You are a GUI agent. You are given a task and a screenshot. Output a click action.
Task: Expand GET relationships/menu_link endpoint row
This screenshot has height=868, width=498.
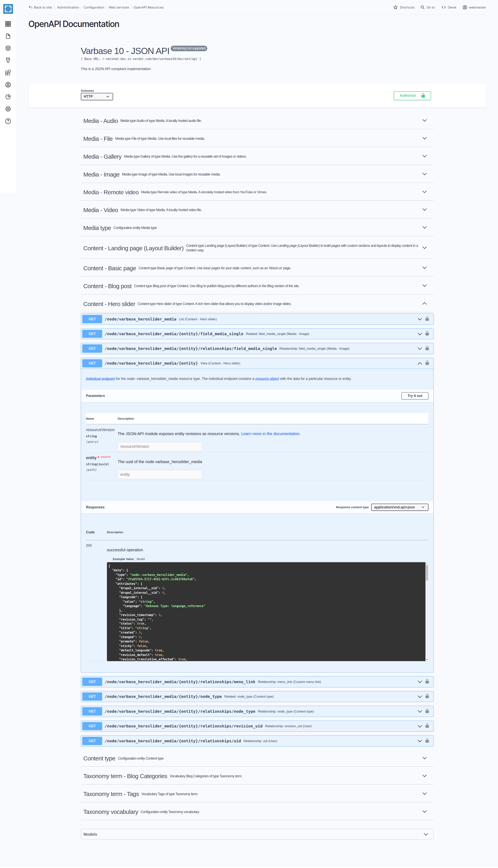click(257, 682)
